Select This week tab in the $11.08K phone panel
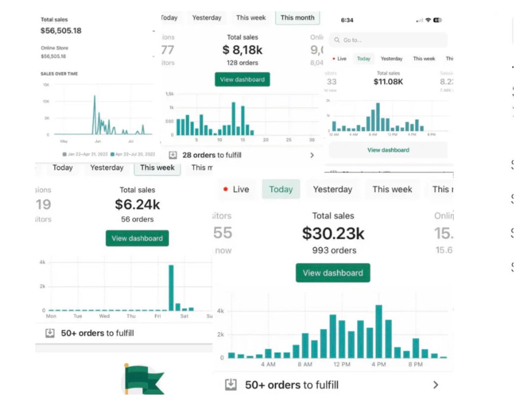This screenshot has height=420, width=520. [424, 59]
